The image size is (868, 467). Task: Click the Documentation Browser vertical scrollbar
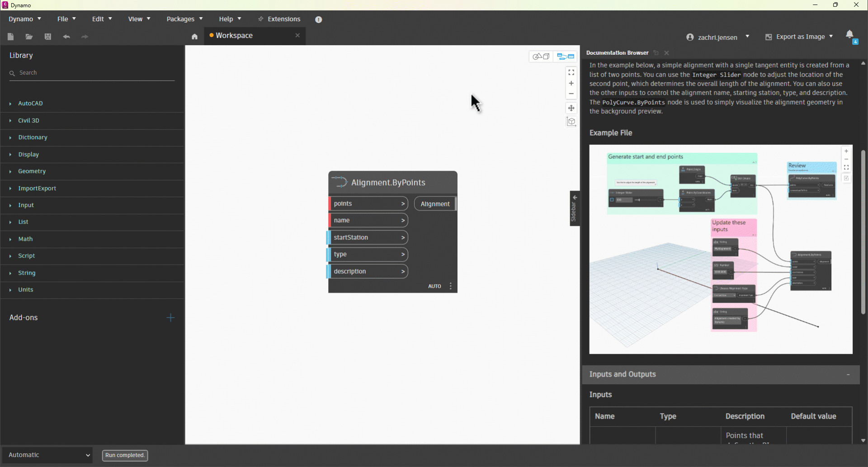coord(863,231)
